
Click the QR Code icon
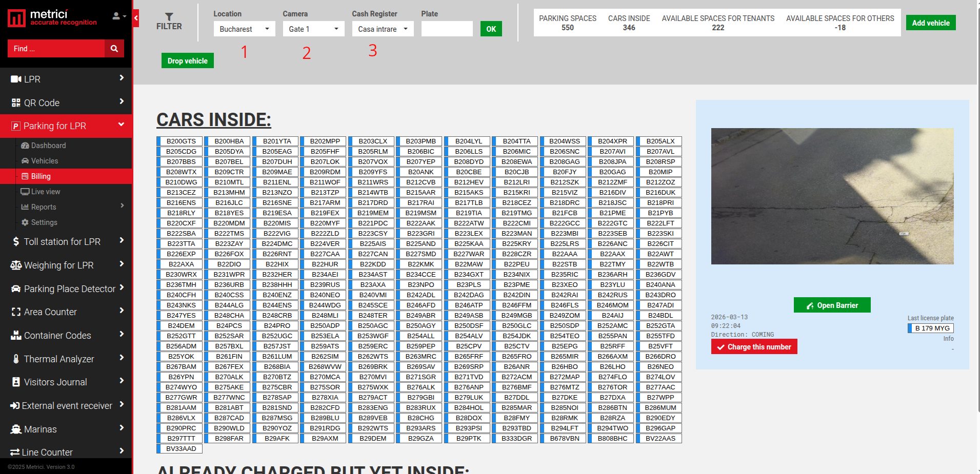tap(16, 102)
